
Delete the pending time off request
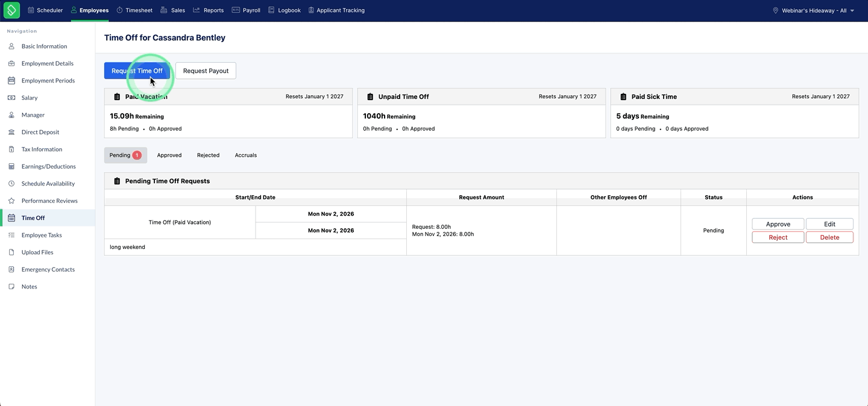(x=829, y=237)
